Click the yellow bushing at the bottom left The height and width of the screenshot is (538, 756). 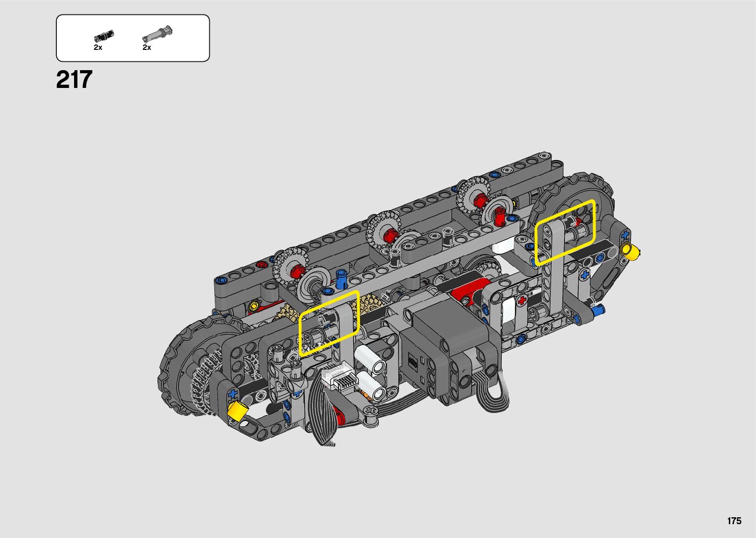click(237, 411)
